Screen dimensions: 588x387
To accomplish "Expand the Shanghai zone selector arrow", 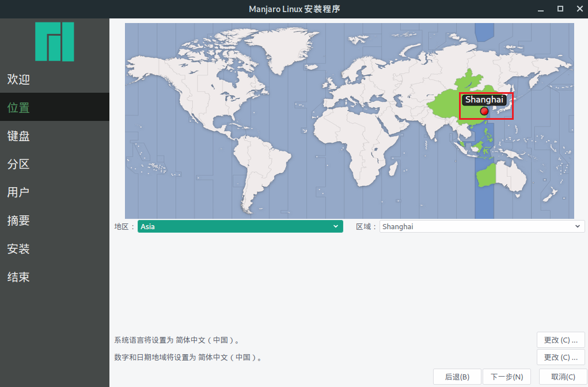I will 578,226.
